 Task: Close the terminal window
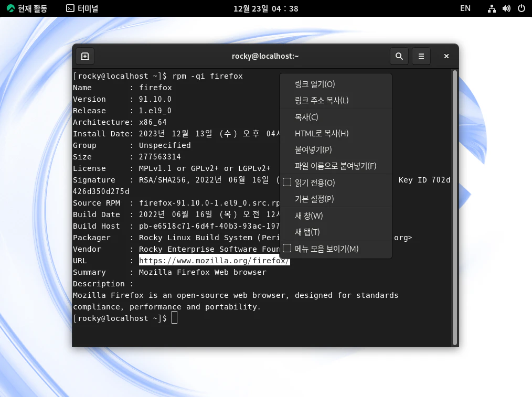tap(446, 56)
